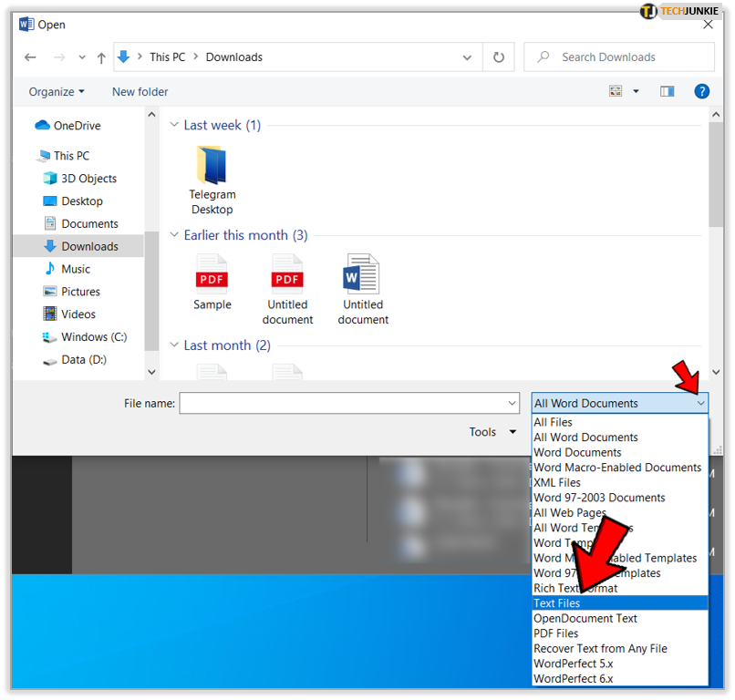Refresh the Downloads folder listing

[x=499, y=57]
